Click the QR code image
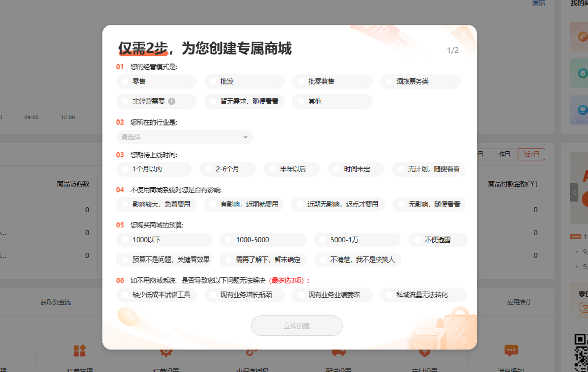 pyautogui.click(x=581, y=353)
